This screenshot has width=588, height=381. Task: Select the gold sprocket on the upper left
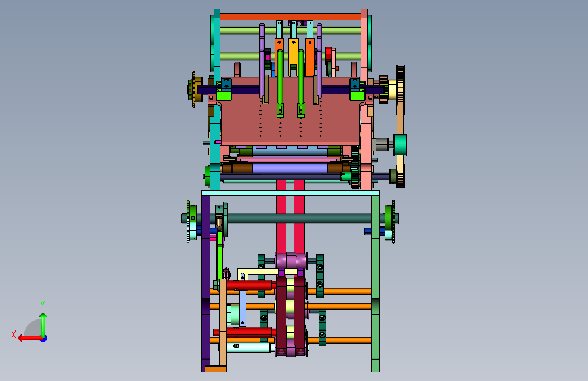pos(194,89)
